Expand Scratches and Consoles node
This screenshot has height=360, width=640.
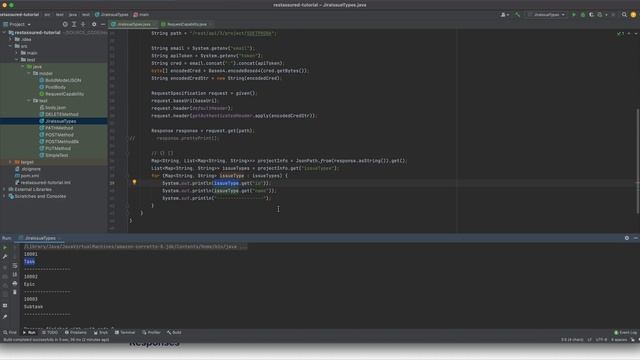(x=4, y=196)
